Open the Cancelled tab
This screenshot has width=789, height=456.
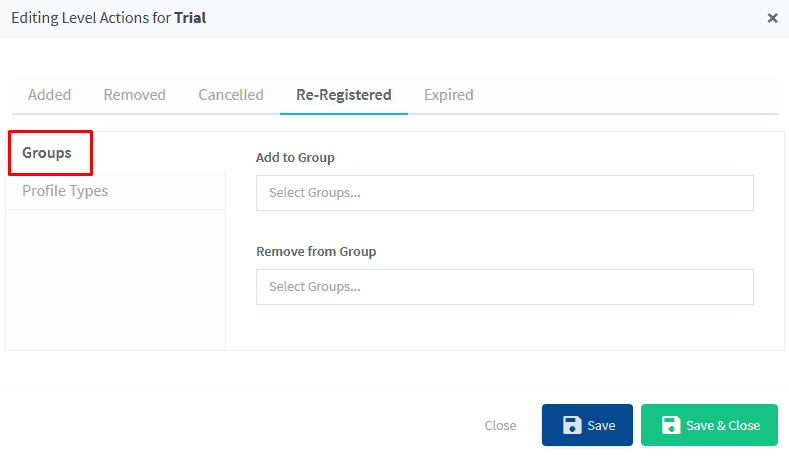(230, 95)
